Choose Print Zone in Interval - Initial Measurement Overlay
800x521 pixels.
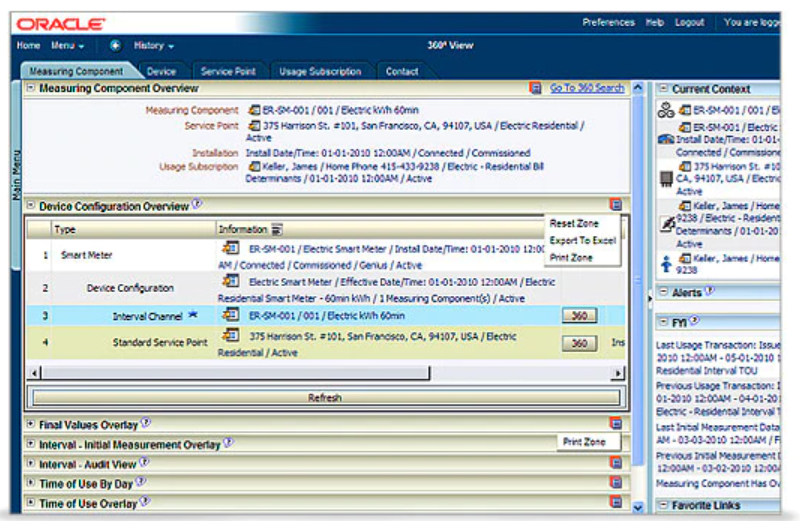(x=584, y=441)
